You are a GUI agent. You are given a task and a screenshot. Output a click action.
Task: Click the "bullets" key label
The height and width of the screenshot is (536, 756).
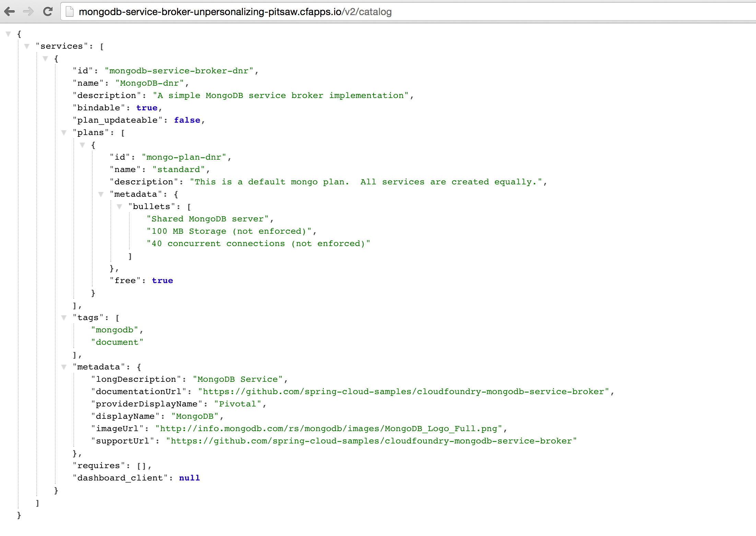pos(152,207)
